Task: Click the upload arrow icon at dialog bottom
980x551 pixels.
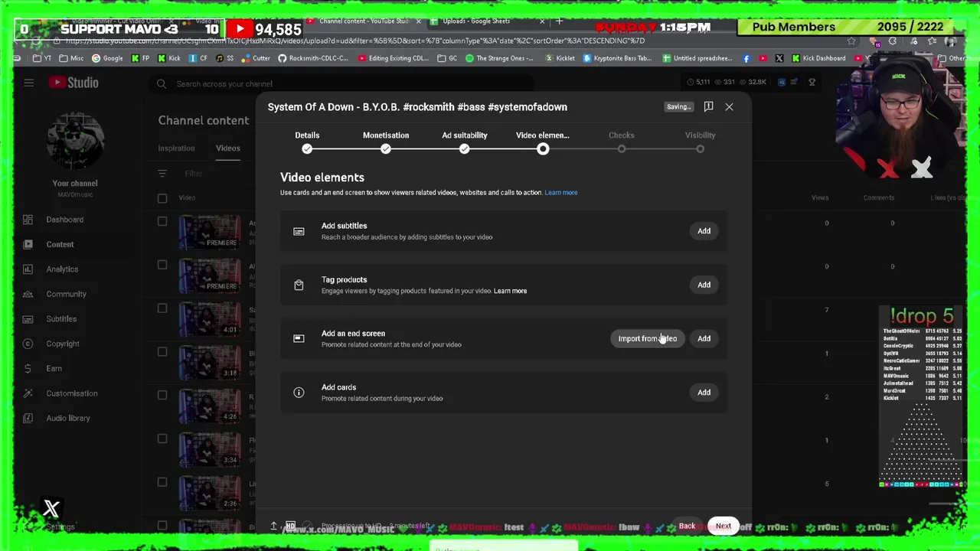Action: pyautogui.click(x=273, y=526)
